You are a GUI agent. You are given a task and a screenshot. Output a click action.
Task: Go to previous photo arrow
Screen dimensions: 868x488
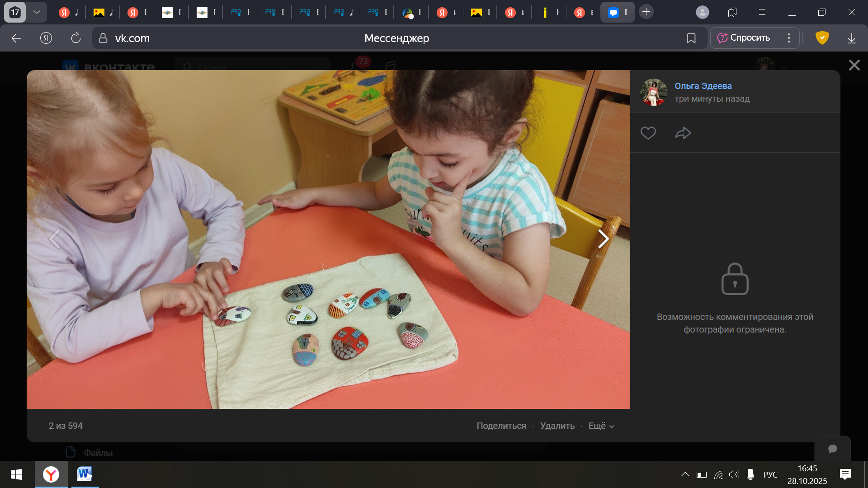click(54, 239)
